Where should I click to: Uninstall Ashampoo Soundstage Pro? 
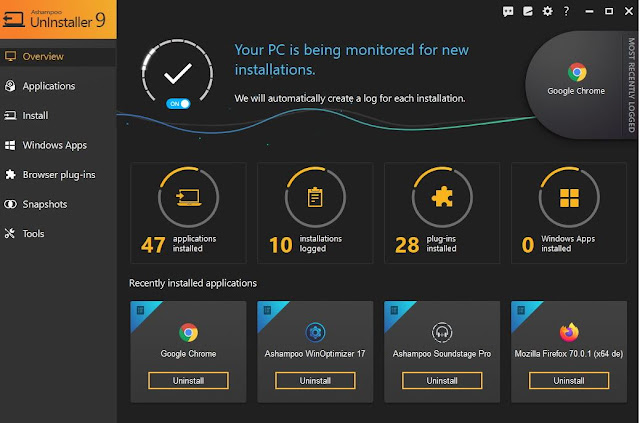coord(442,381)
